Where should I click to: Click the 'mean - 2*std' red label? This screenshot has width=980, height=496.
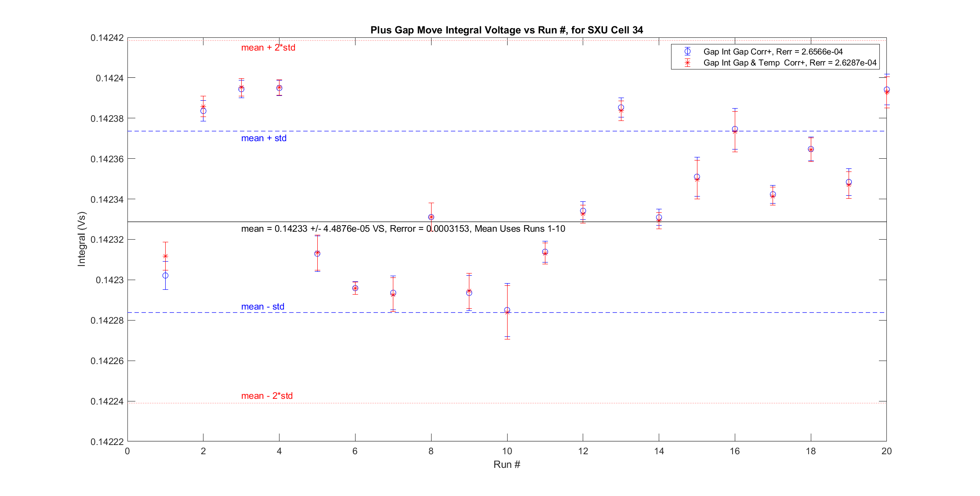tap(267, 396)
